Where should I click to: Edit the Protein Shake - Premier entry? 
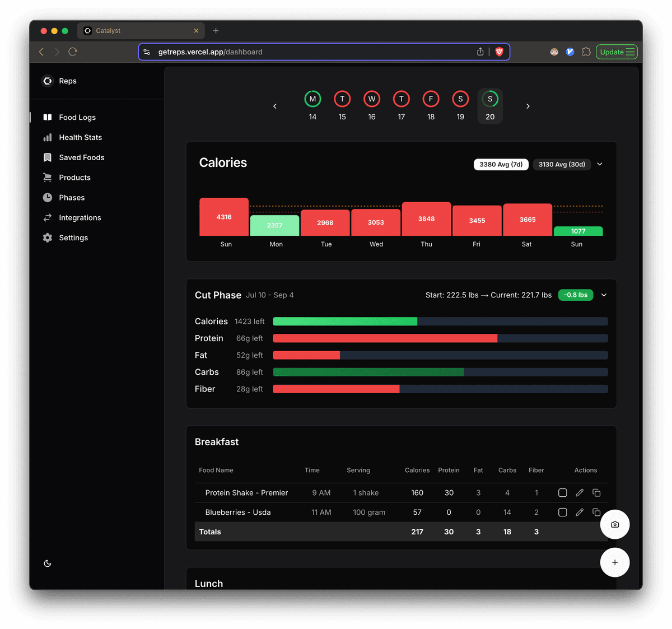pos(580,493)
